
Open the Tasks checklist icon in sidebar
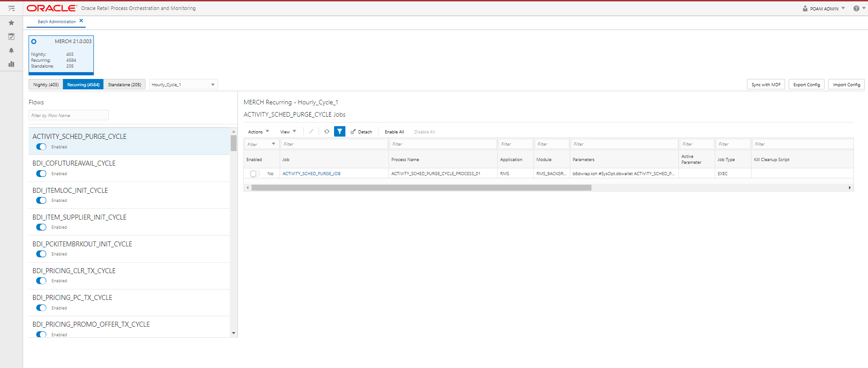coord(11,36)
